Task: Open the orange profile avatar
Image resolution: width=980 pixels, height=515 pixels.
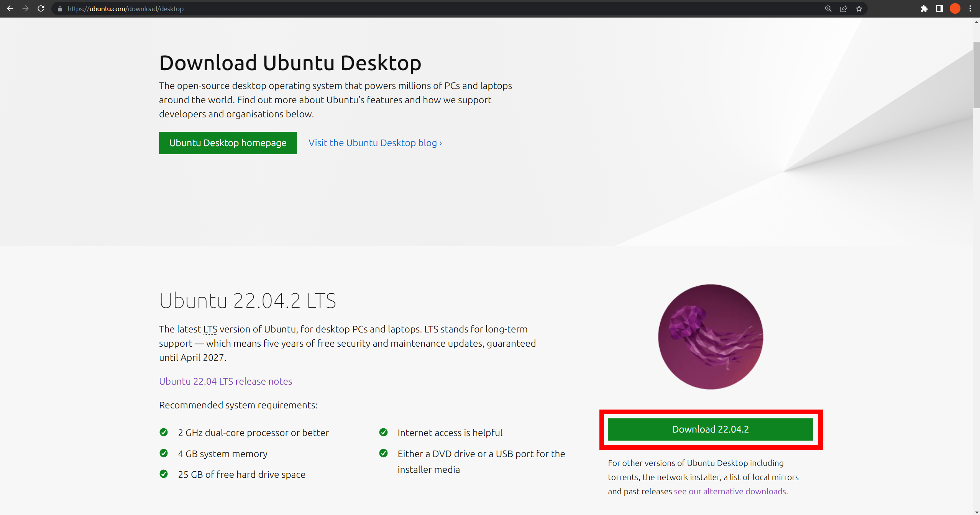Action: click(955, 9)
